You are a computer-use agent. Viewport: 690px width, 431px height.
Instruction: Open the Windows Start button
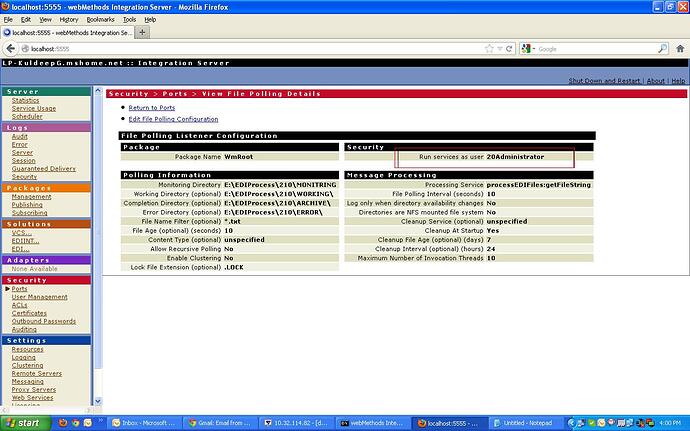[x=25, y=423]
